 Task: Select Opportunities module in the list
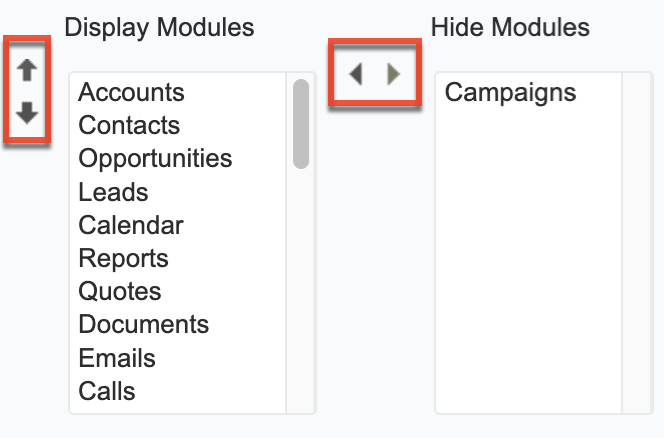[x=155, y=159]
